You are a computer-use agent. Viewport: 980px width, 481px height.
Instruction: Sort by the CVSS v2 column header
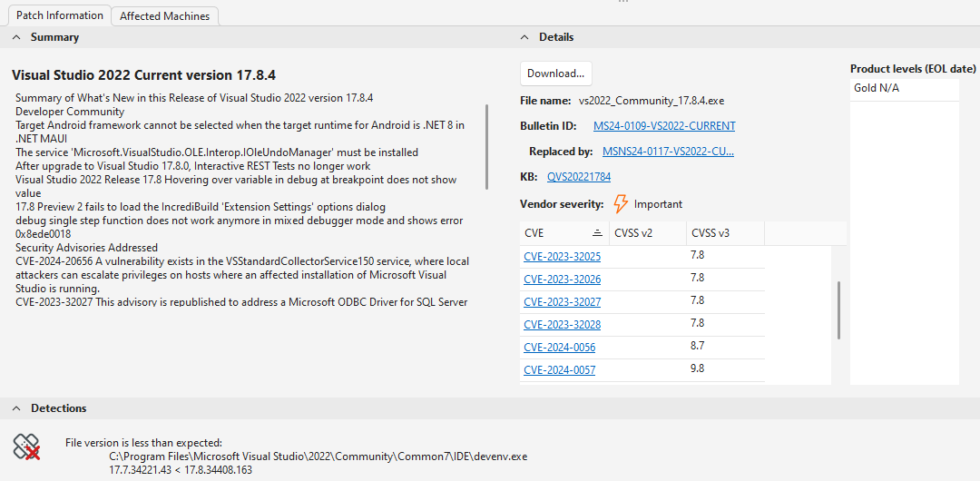647,233
